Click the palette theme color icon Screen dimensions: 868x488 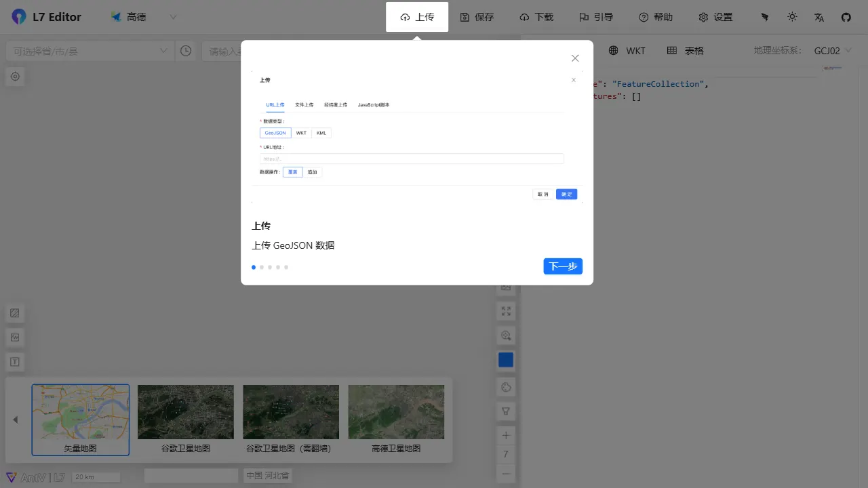pos(506,387)
